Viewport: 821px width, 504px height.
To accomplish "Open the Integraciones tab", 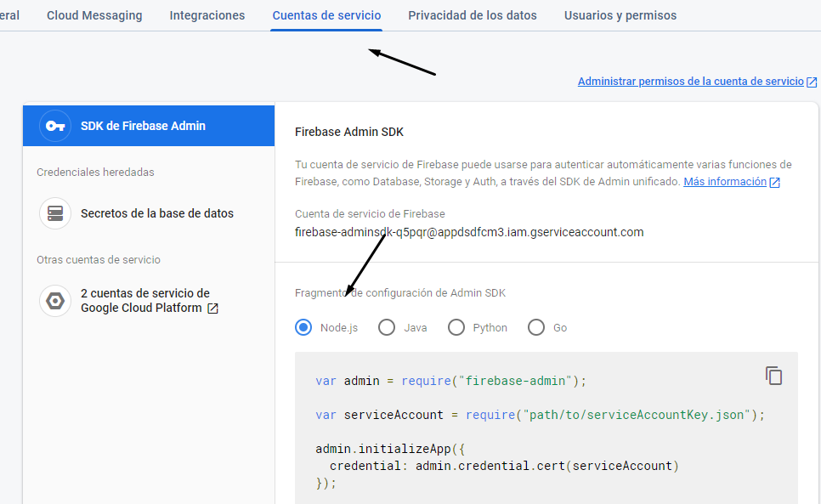I will (207, 15).
